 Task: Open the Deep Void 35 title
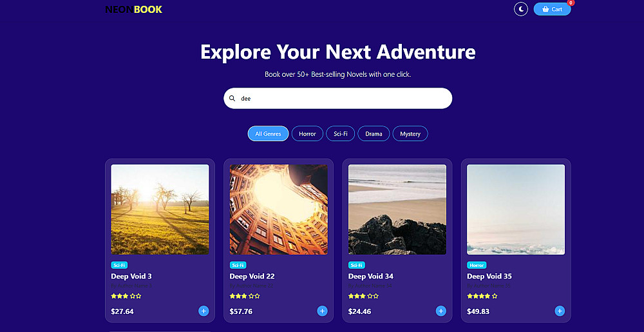coord(489,276)
